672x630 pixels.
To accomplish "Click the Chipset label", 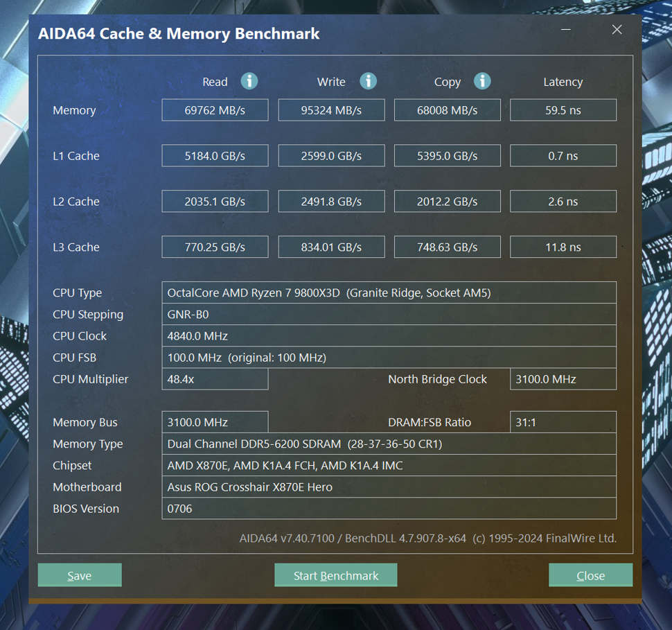I will click(73, 466).
